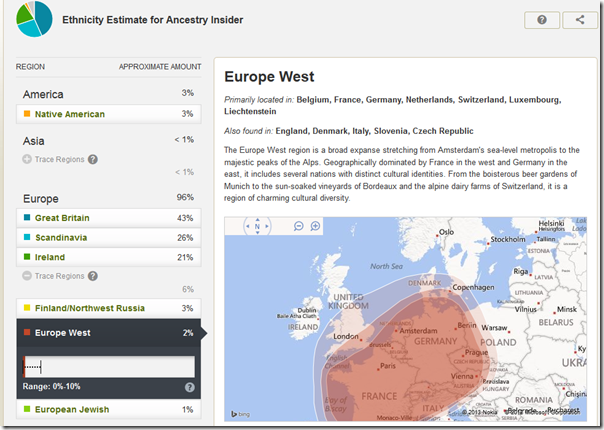The image size is (604, 430).
Task: Click the map compass N control
Action: click(257, 227)
